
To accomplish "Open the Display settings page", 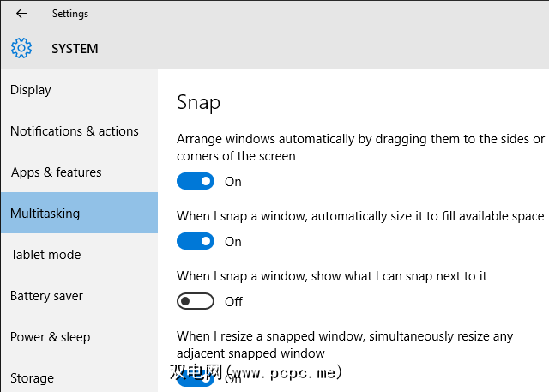I will point(31,90).
